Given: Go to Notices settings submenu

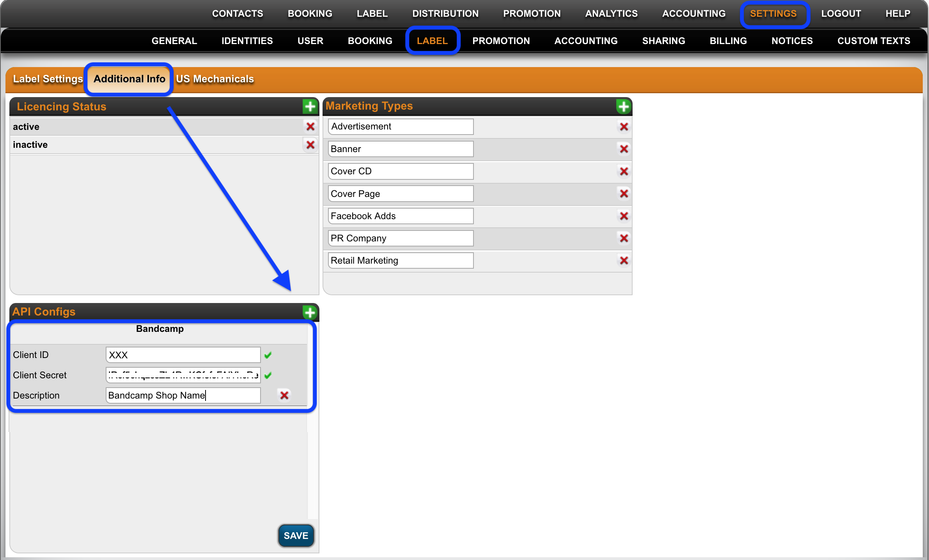Looking at the screenshot, I should (x=792, y=41).
